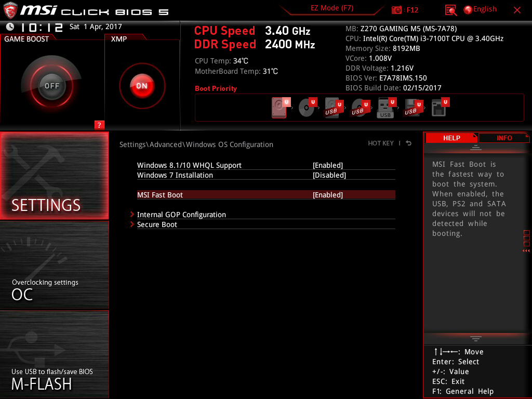This screenshot has width=532, height=399.
Task: Turn on the GAME BOOST knob
Action: click(x=51, y=86)
